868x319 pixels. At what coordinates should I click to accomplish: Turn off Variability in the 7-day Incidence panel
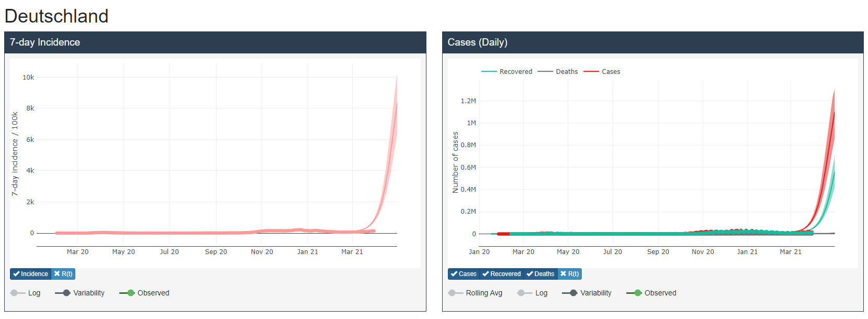pyautogui.click(x=63, y=293)
